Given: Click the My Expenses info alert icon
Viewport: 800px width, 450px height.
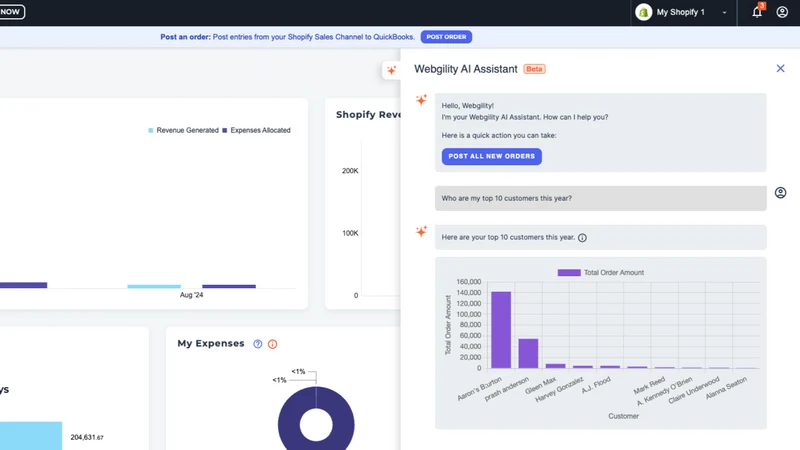Looking at the screenshot, I should (272, 344).
